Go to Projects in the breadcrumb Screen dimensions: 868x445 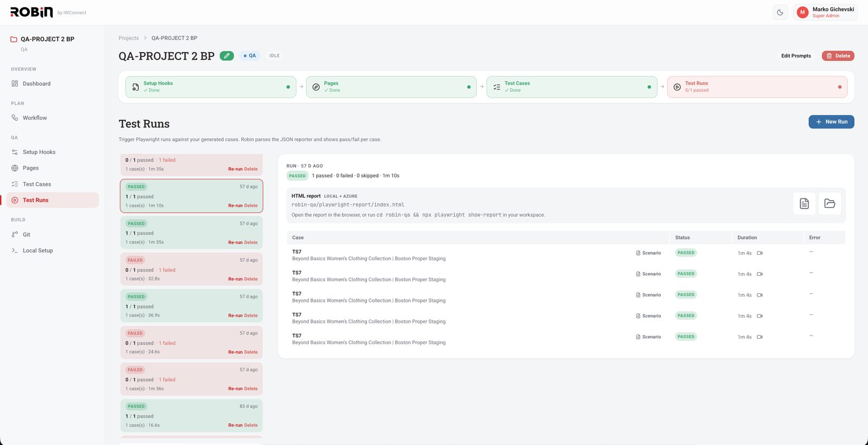point(129,38)
